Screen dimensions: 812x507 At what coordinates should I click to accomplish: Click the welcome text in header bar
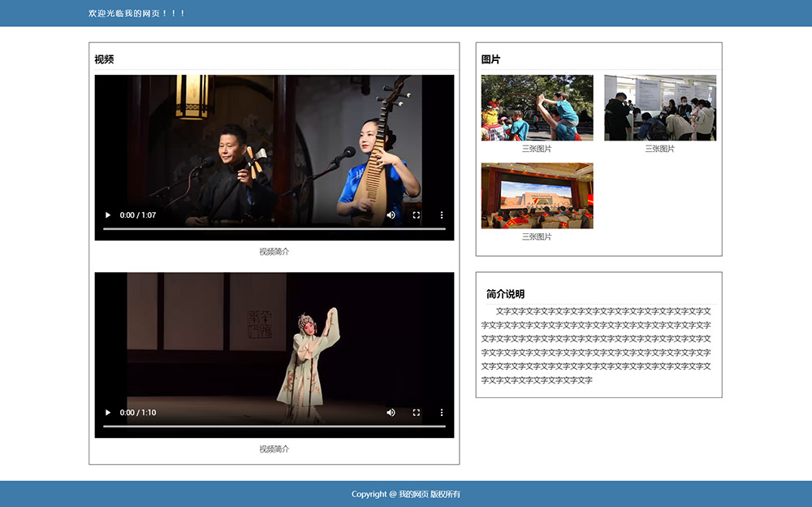click(137, 13)
